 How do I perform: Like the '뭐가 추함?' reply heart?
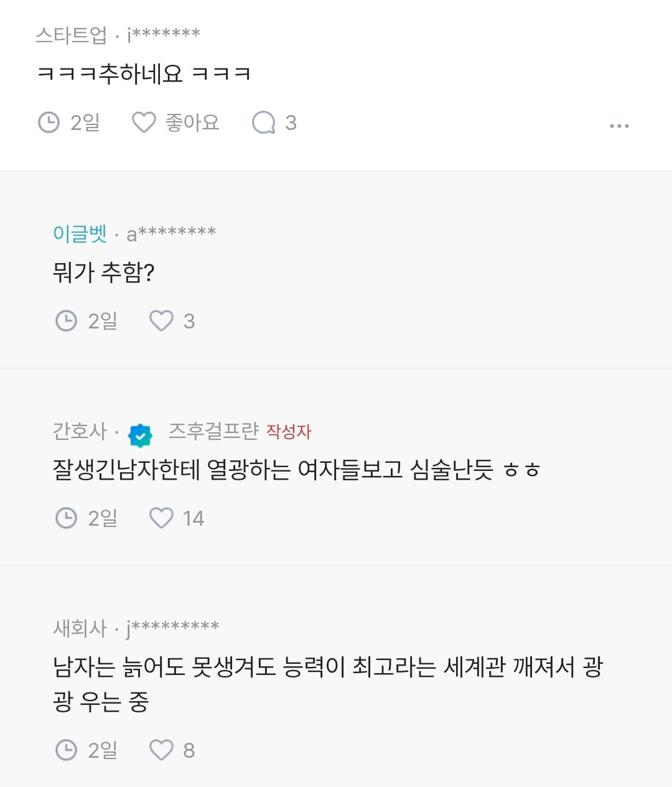(161, 321)
